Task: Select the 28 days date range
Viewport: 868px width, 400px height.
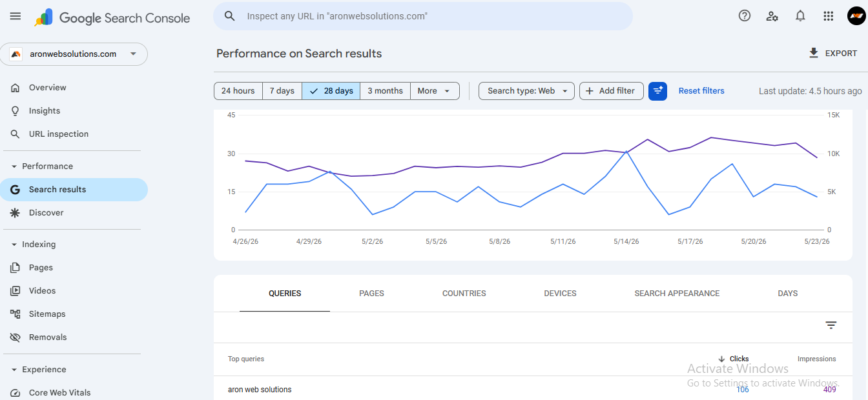Action: point(331,91)
